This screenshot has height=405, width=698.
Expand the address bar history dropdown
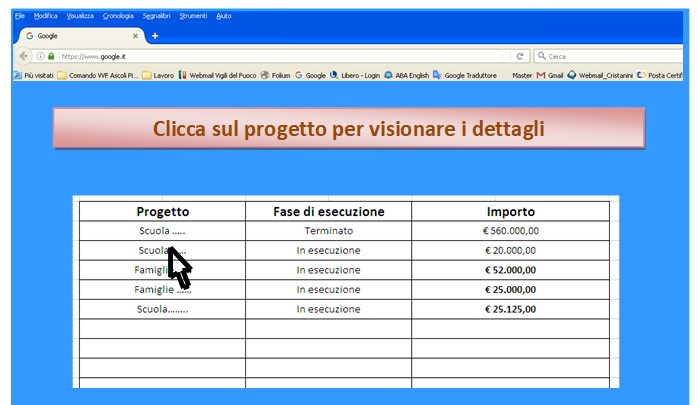502,56
